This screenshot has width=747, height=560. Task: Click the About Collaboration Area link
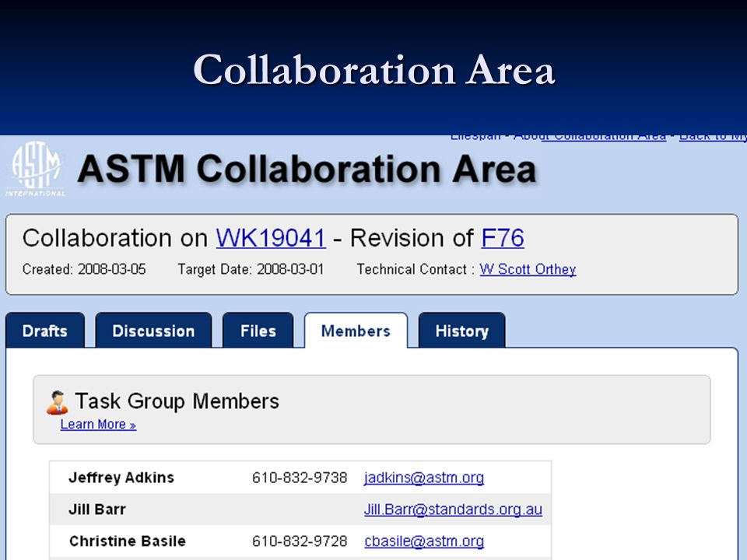[590, 137]
